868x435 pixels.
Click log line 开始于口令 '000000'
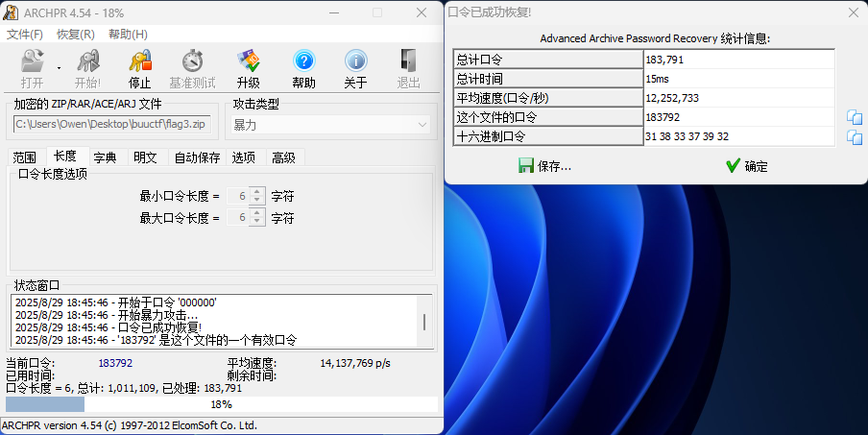pyautogui.click(x=115, y=302)
